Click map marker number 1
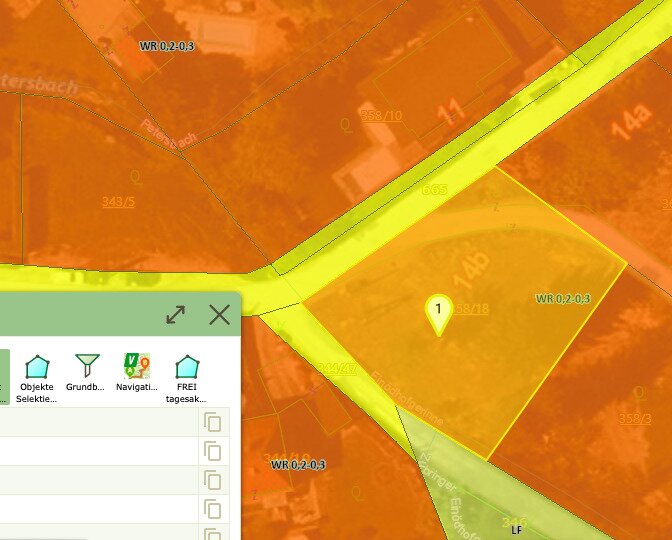This screenshot has width=672, height=540. [x=438, y=311]
